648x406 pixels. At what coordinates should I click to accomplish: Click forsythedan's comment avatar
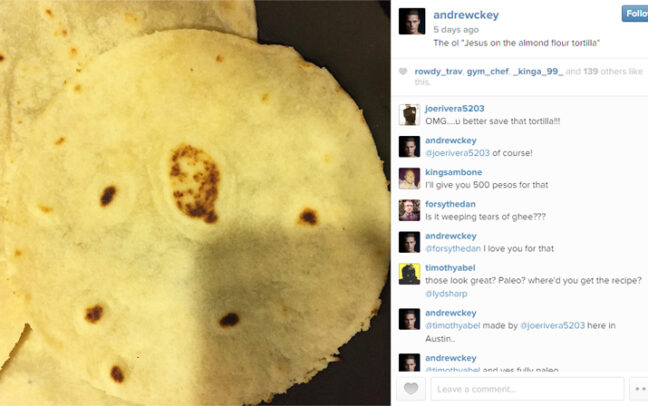click(409, 210)
